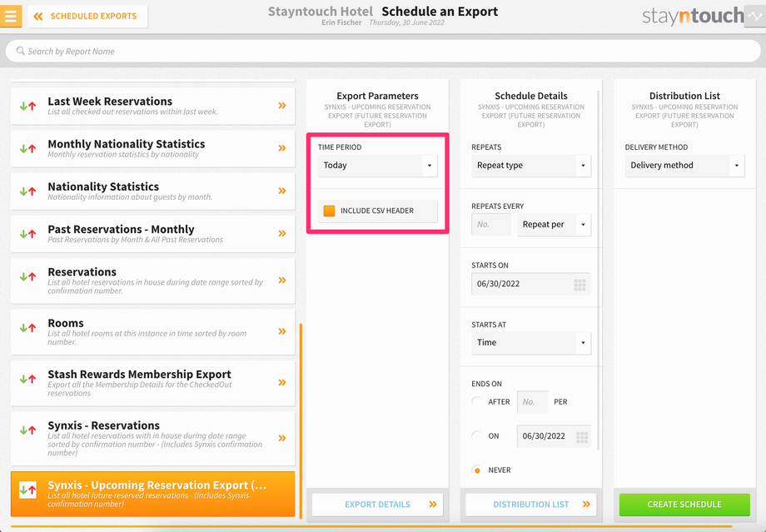Click arrows icon beside Nationality Statistics
Viewport: 766px width, 532px height.
(27, 191)
